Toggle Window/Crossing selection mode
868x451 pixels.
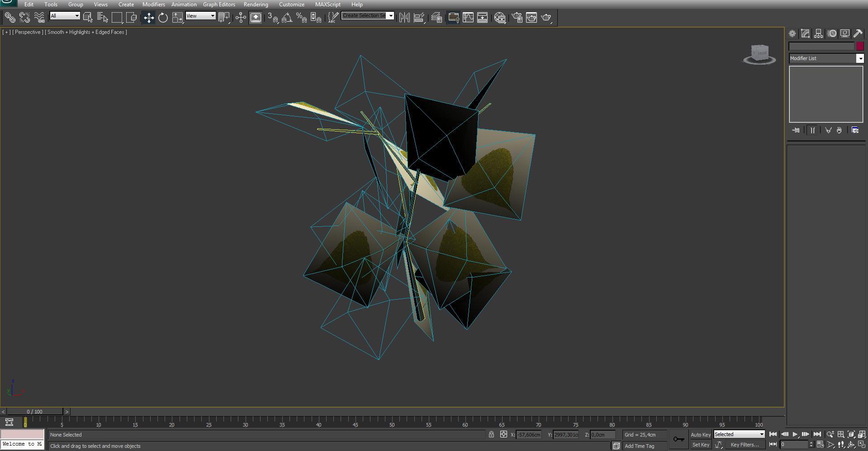point(131,18)
